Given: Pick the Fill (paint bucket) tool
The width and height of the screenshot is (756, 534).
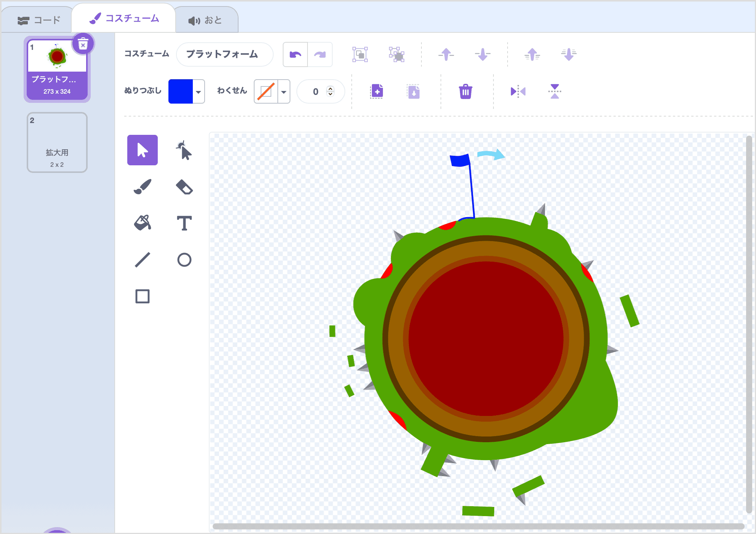Looking at the screenshot, I should [x=142, y=223].
